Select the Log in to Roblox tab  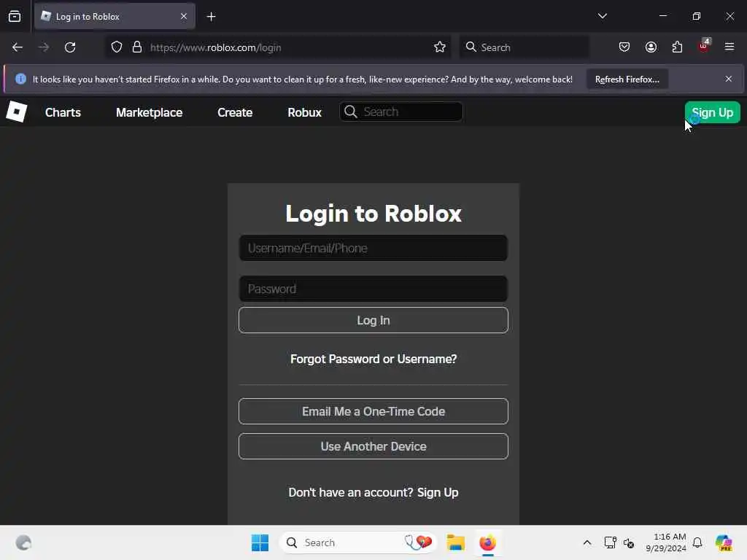(x=115, y=17)
